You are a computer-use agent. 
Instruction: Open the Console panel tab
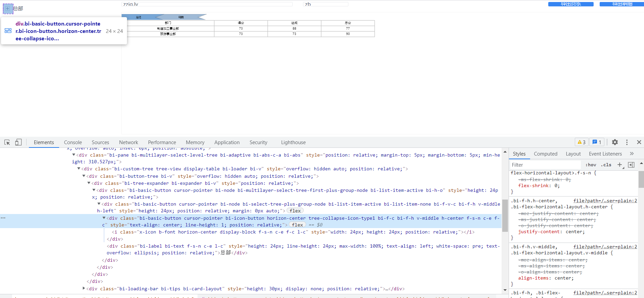click(x=73, y=142)
